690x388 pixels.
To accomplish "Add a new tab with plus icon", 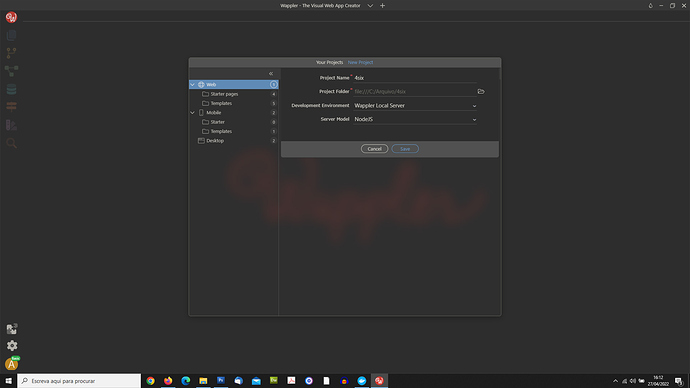I will pyautogui.click(x=382, y=6).
